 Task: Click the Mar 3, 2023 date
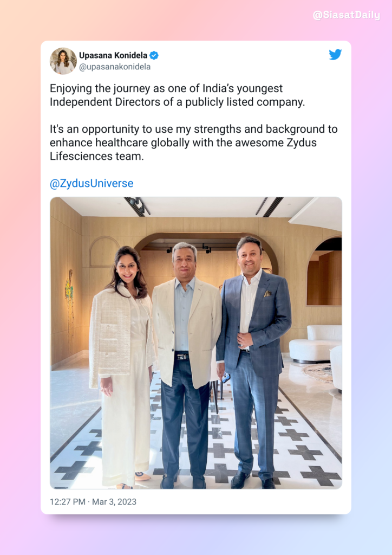[114, 502]
